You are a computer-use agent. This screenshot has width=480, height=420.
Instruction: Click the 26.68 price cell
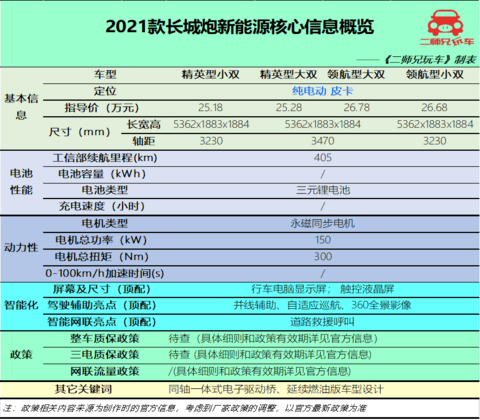(x=434, y=108)
